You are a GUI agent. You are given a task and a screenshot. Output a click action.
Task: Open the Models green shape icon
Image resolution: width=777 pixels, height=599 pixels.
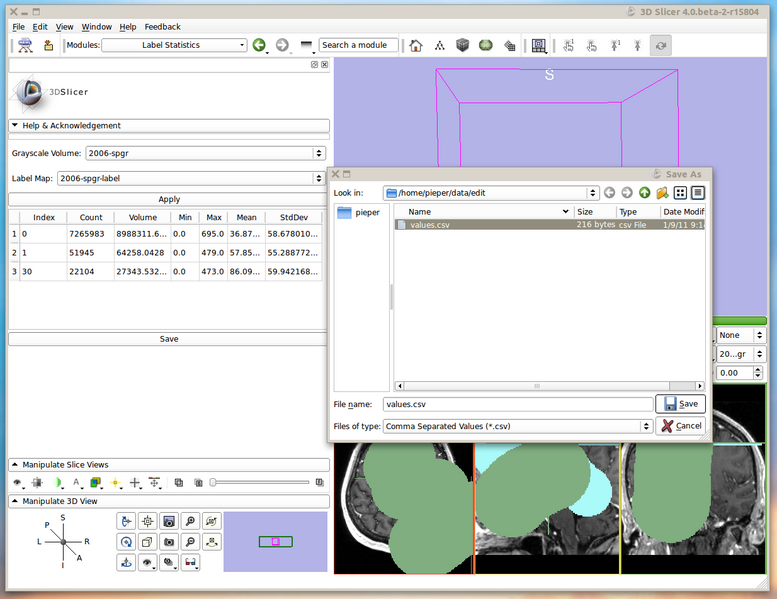(486, 46)
